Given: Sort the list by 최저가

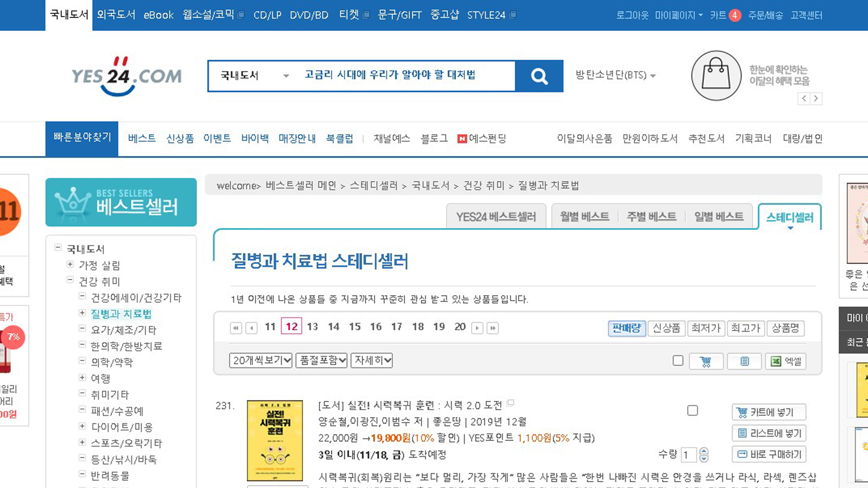Looking at the screenshot, I should [706, 328].
